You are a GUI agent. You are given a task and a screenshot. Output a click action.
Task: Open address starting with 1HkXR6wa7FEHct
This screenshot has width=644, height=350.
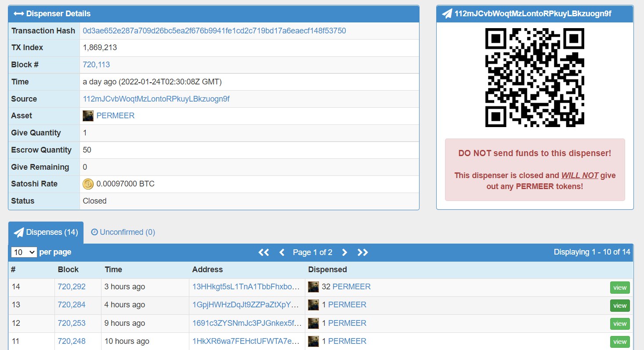tap(246, 341)
